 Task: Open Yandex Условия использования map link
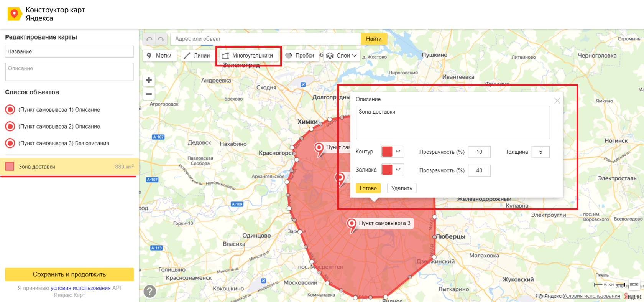click(591, 296)
